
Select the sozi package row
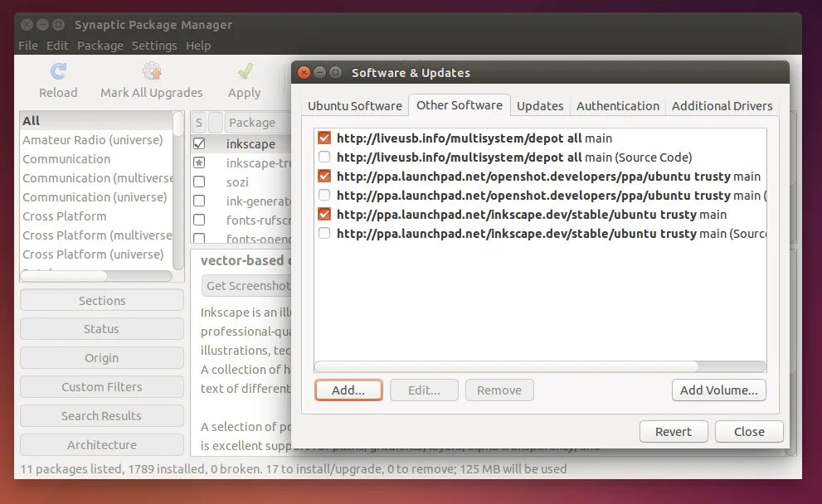coord(241,182)
